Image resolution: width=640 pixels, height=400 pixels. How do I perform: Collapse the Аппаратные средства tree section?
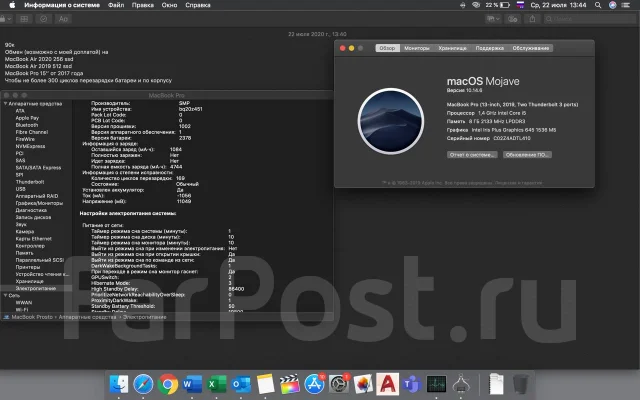(x=6, y=104)
